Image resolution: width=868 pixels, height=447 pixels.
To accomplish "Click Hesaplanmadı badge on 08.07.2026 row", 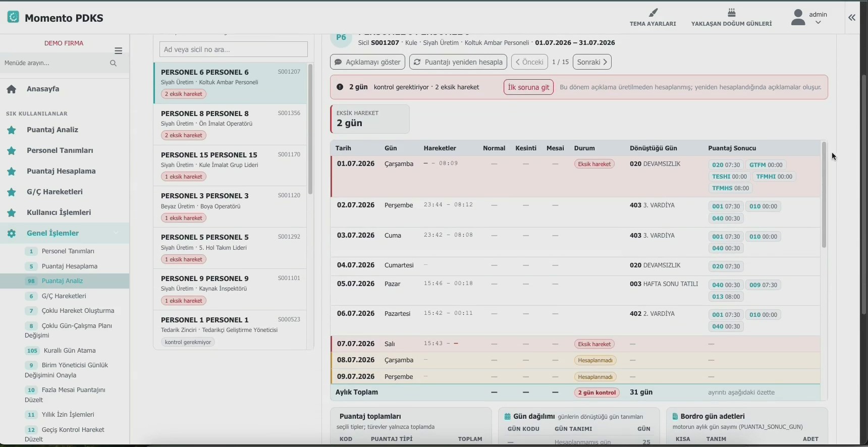I will [595, 360].
